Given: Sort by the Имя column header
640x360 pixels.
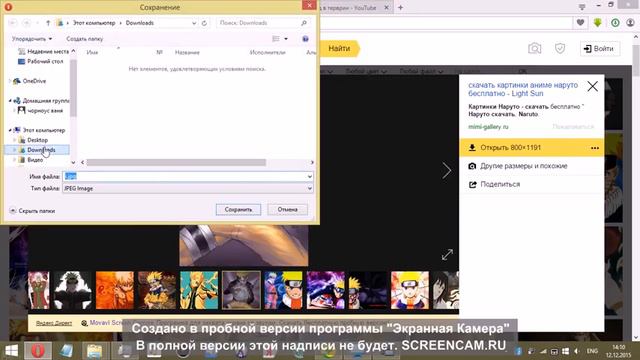Looking at the screenshot, I should 92,52.
